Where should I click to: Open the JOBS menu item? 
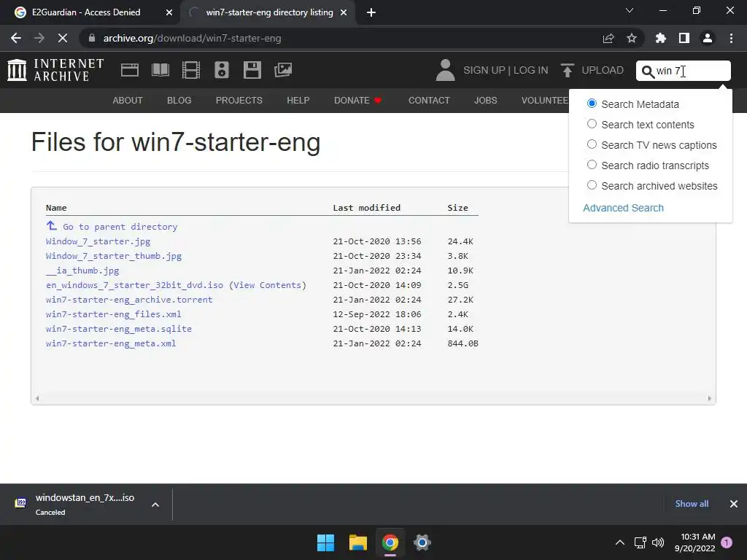coord(485,101)
